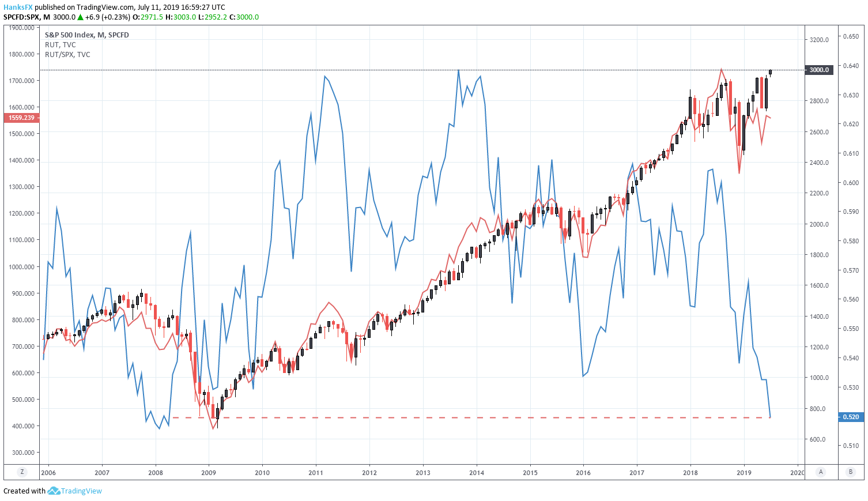This screenshot has width=868, height=501.
Task: Click the 2019 label on the time axis
Action: [744, 473]
